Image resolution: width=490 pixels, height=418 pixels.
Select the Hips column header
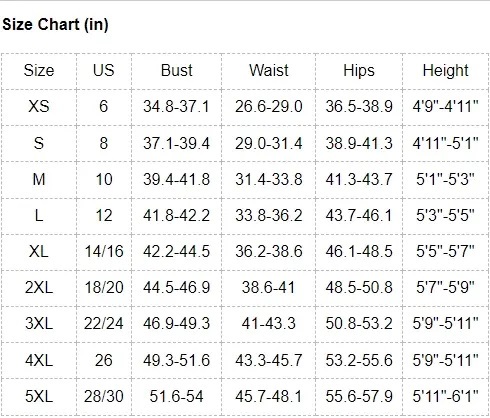coord(359,71)
